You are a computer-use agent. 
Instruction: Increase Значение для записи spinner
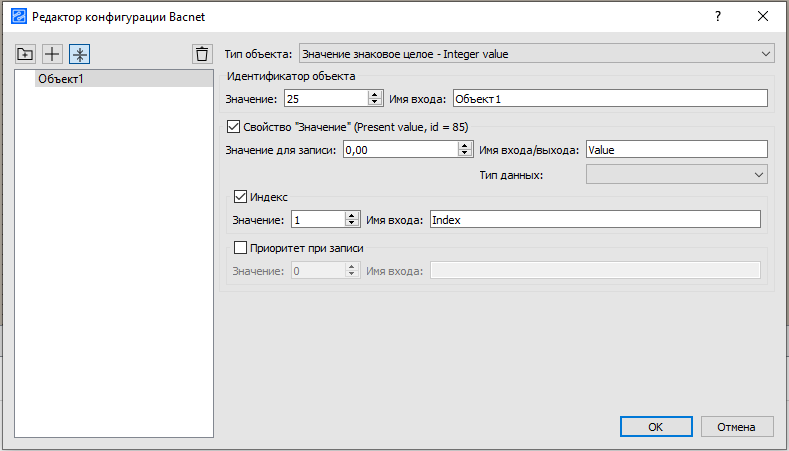[x=465, y=145]
